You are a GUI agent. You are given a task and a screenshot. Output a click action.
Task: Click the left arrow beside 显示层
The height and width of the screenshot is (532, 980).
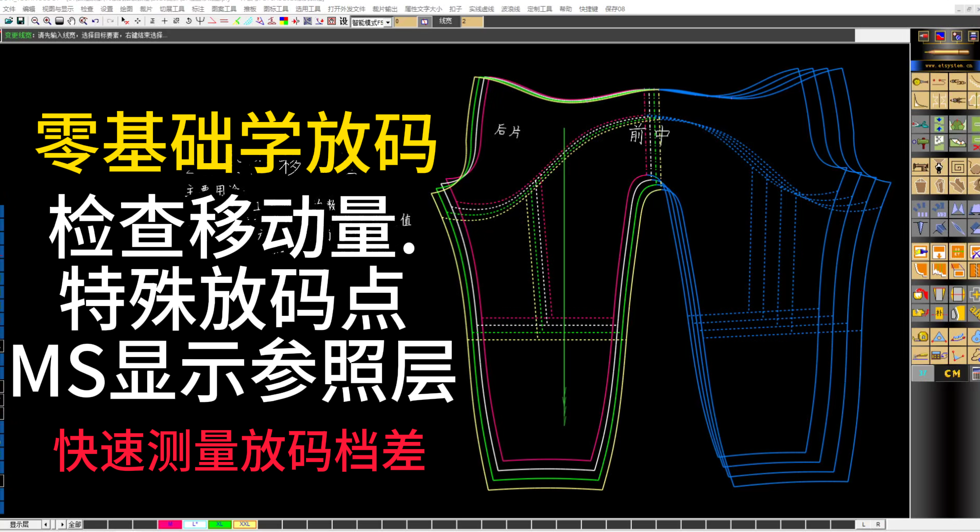(46, 524)
